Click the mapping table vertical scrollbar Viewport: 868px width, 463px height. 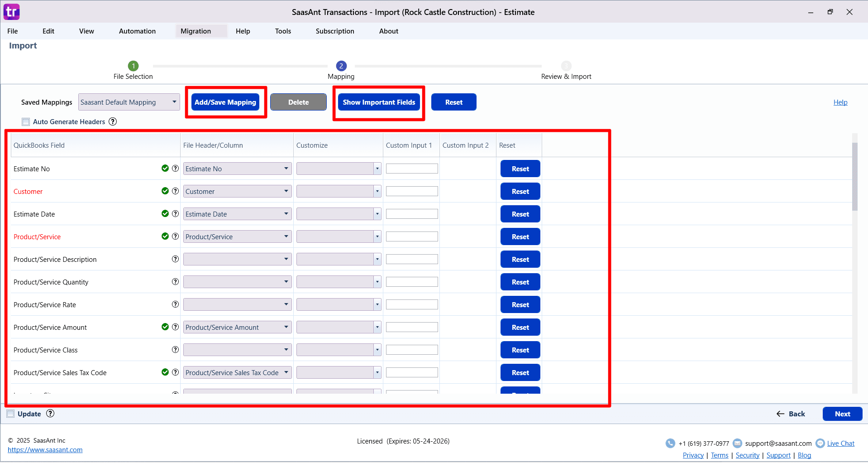855,177
